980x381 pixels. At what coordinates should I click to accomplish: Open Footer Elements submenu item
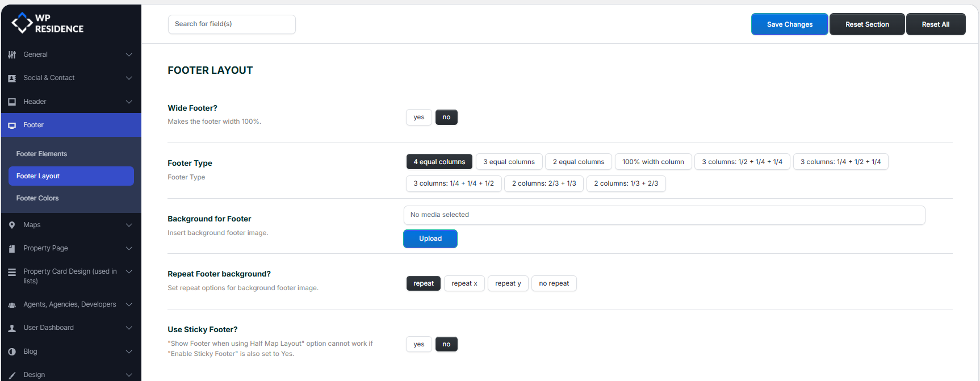(x=41, y=154)
